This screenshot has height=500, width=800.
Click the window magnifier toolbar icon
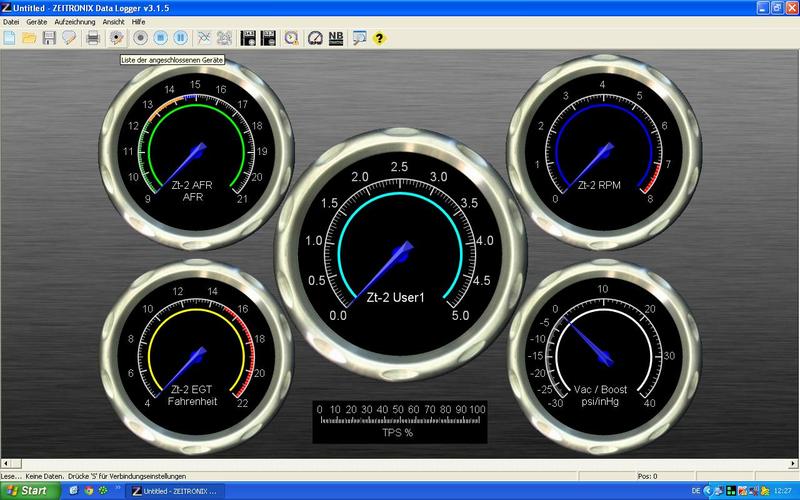pos(359,38)
